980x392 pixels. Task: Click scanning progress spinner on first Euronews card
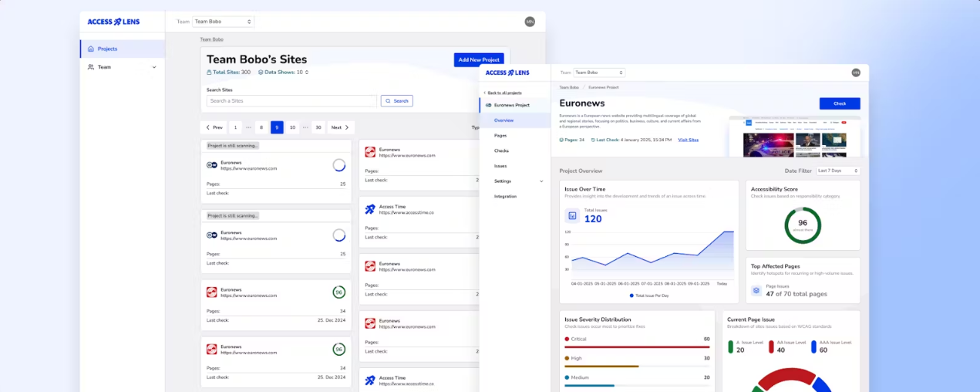(338, 165)
